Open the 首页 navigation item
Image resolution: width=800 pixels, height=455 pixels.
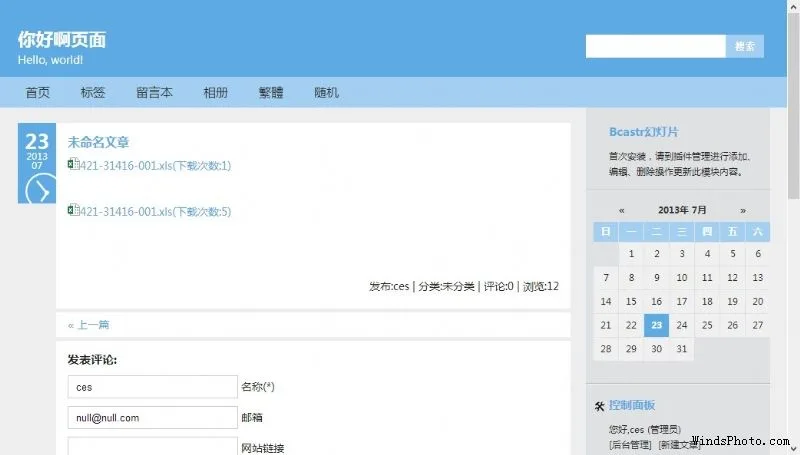[38, 92]
